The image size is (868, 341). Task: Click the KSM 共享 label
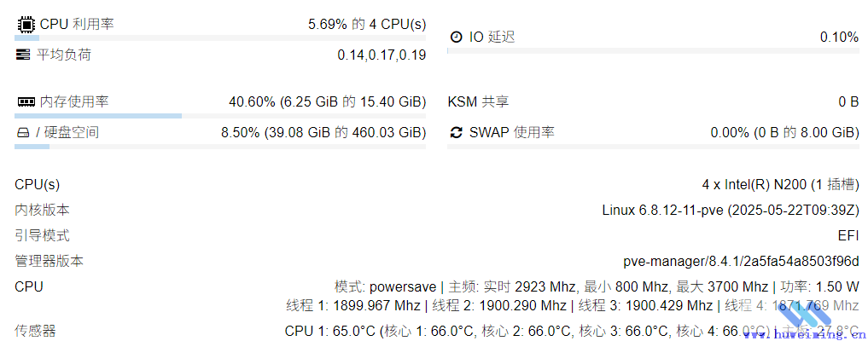478,102
